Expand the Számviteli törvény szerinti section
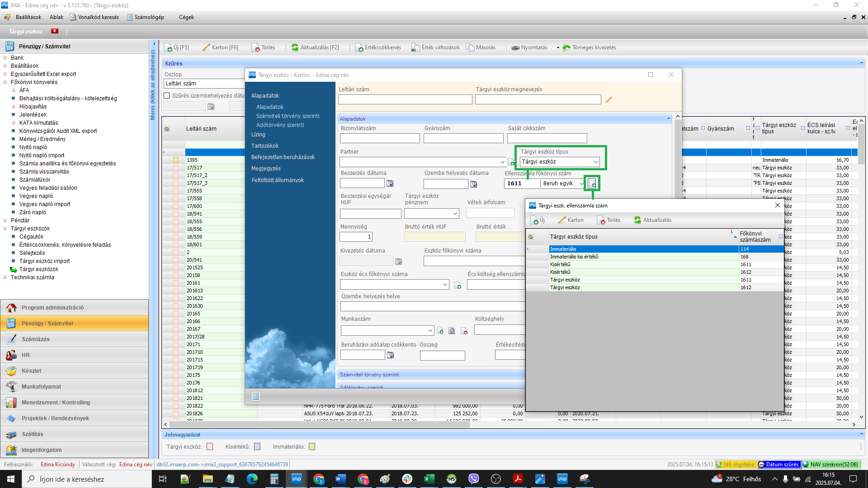Image resolution: width=868 pixels, height=488 pixels. 369,375
